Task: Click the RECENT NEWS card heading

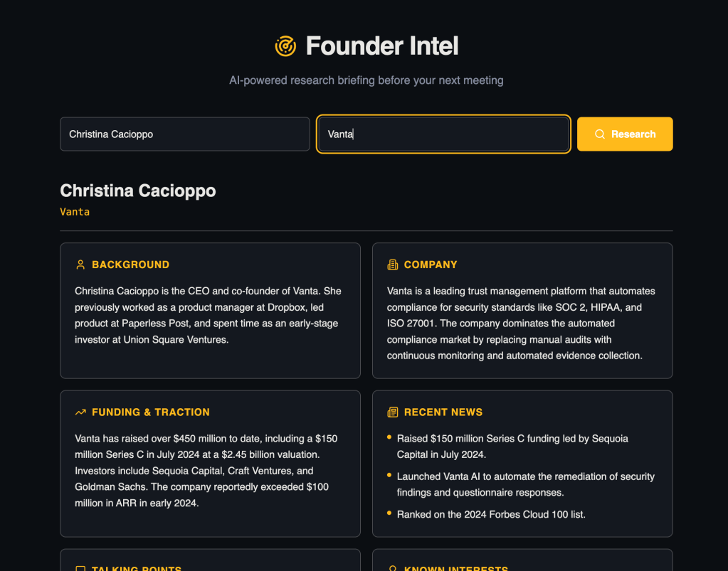Action: 443,412
